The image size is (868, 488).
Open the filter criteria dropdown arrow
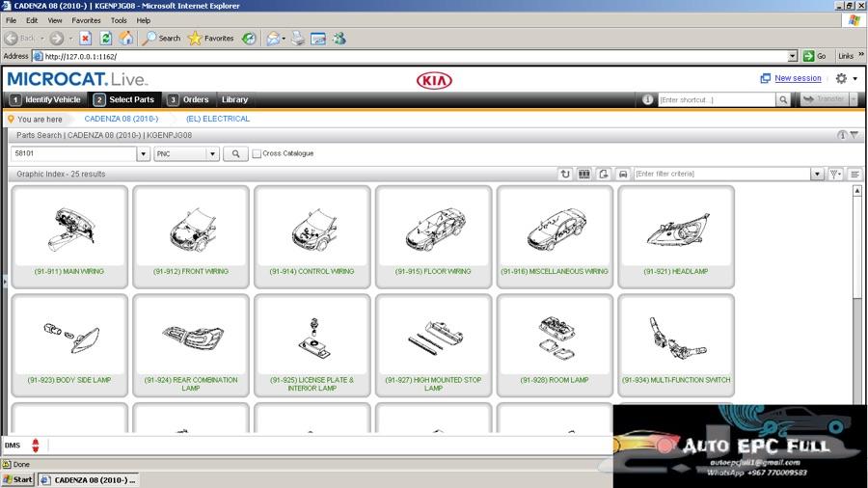coord(817,174)
